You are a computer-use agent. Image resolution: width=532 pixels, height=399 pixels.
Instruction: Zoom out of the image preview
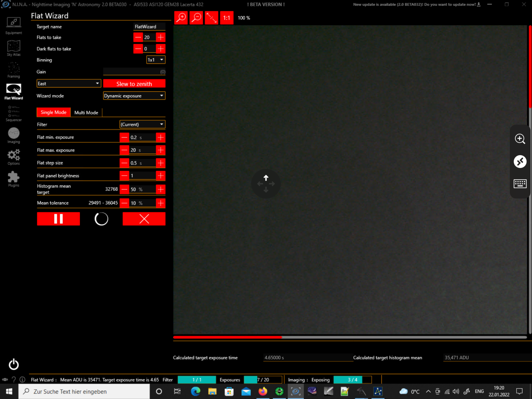196,18
